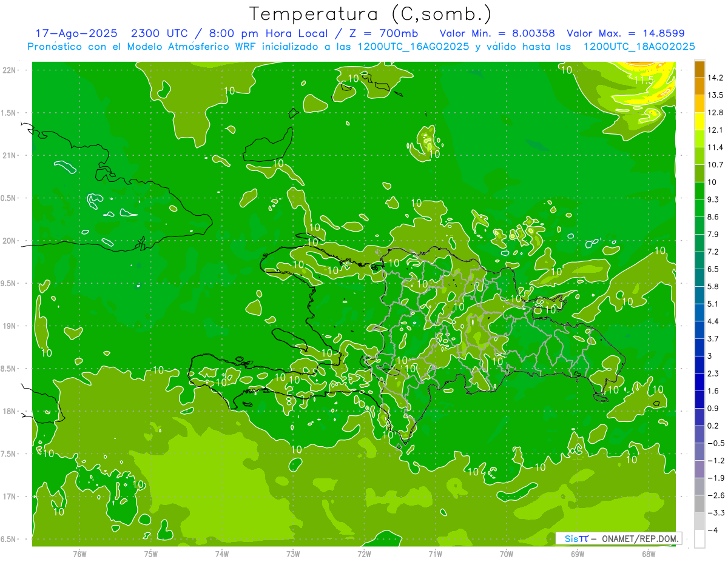Pick the yellow swatch between 12.8 and 12.1
Viewport: 728px width, 562px height.
[x=699, y=121]
